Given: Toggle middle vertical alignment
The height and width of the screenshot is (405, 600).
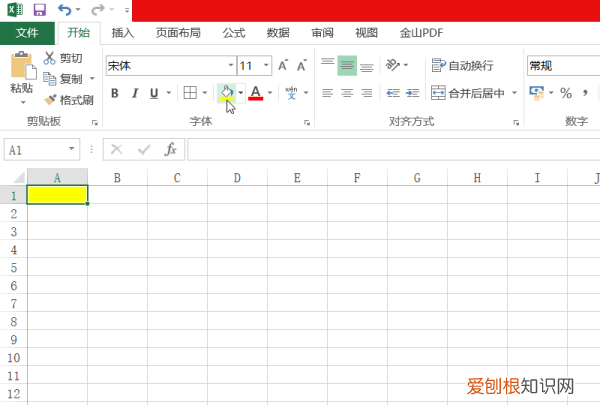Looking at the screenshot, I should point(347,65).
